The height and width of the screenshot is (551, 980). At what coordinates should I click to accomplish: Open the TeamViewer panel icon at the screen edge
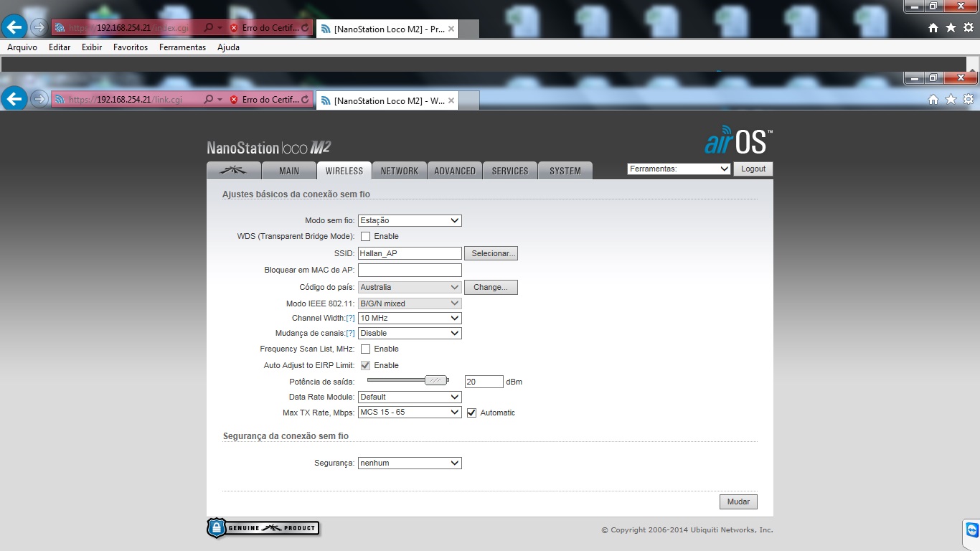(x=971, y=530)
